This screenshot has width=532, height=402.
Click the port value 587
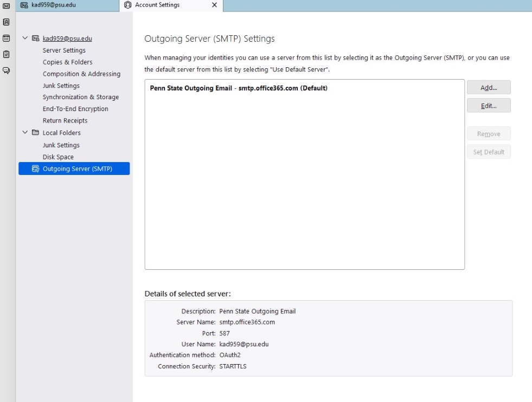pyautogui.click(x=225, y=333)
